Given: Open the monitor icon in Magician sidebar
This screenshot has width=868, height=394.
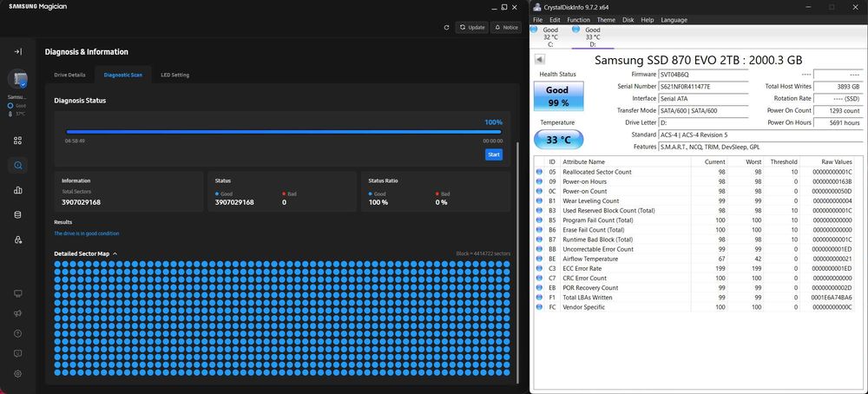Looking at the screenshot, I should (x=17, y=293).
